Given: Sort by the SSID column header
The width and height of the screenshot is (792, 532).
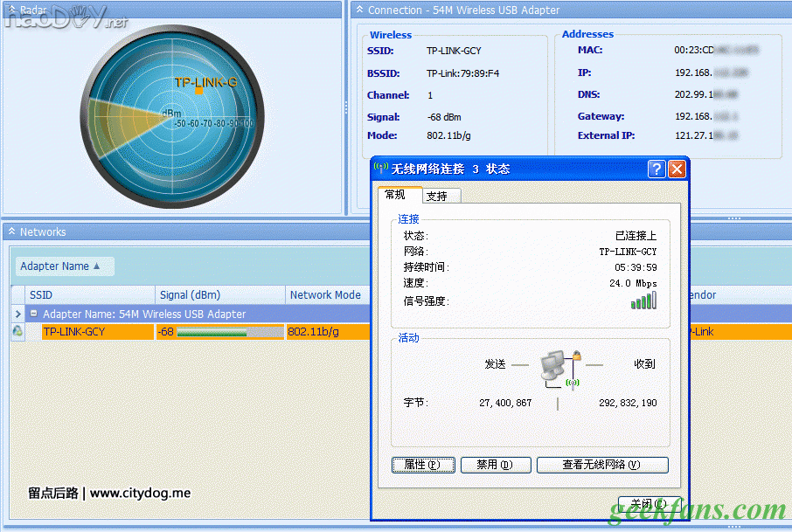Looking at the screenshot, I should pyautogui.click(x=82, y=295).
